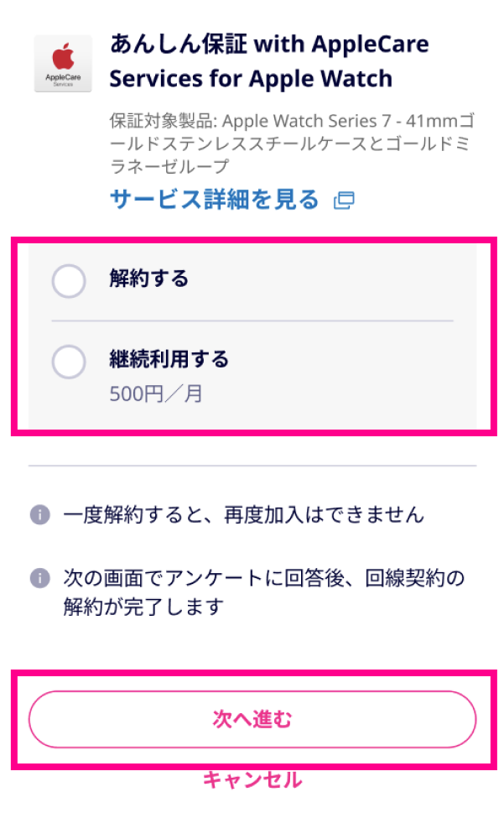504x813 pixels.
Task: Click the red Apple logo in AppleCare badge
Action: point(63,57)
